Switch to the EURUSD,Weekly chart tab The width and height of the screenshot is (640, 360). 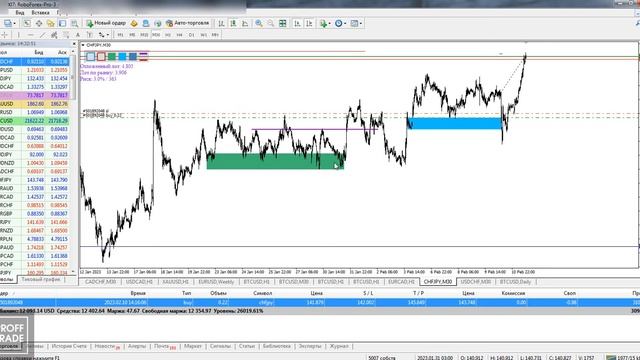coord(216,282)
